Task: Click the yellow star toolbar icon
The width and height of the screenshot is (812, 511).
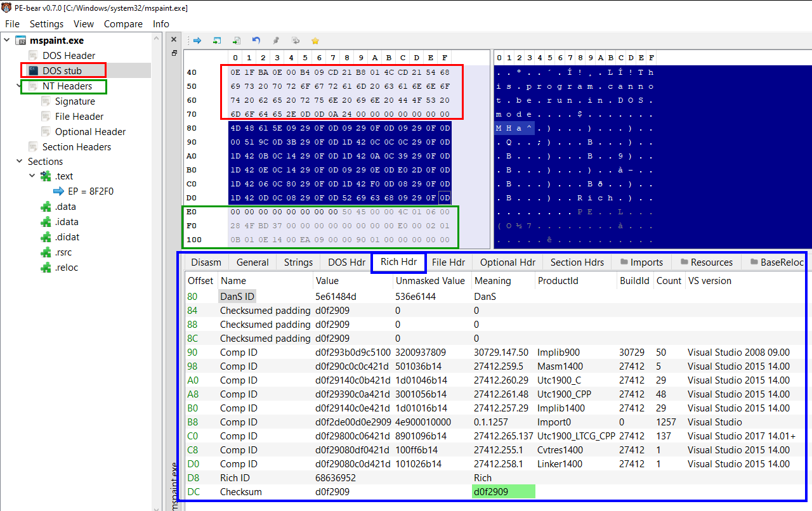Action: tap(315, 40)
